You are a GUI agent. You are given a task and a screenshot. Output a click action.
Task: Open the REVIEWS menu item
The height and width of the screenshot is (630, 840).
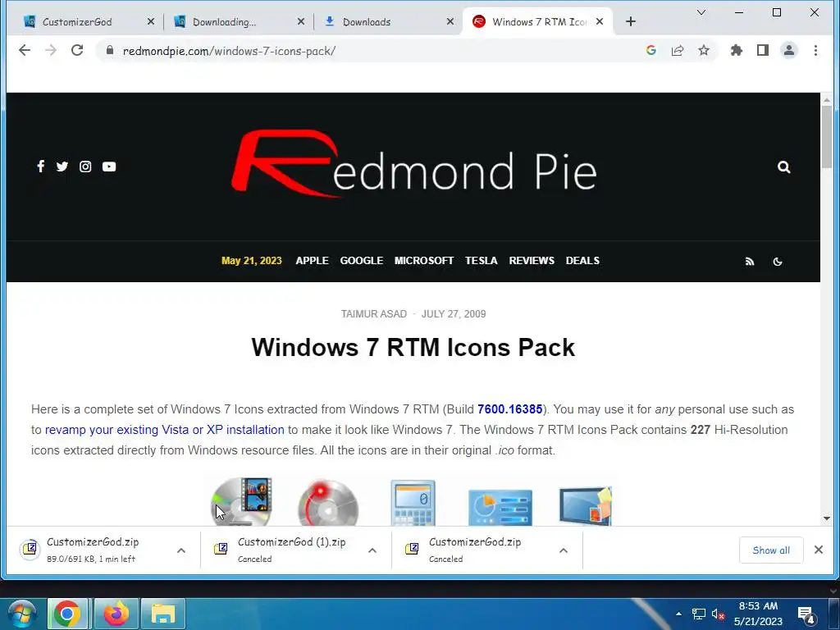(x=532, y=261)
